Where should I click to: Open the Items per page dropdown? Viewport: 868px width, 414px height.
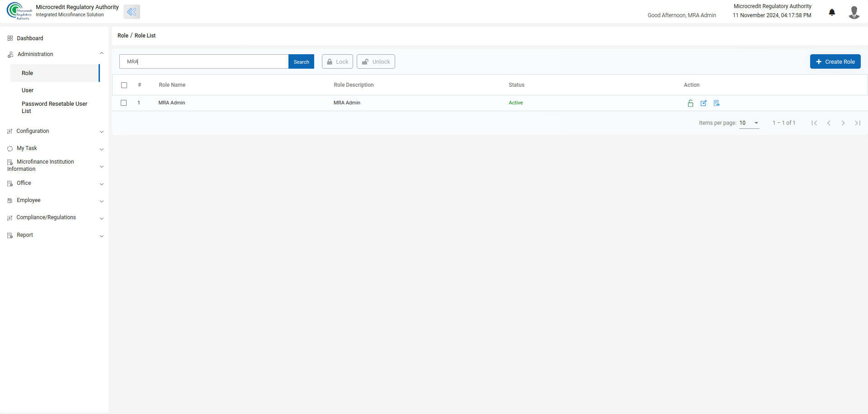click(749, 123)
